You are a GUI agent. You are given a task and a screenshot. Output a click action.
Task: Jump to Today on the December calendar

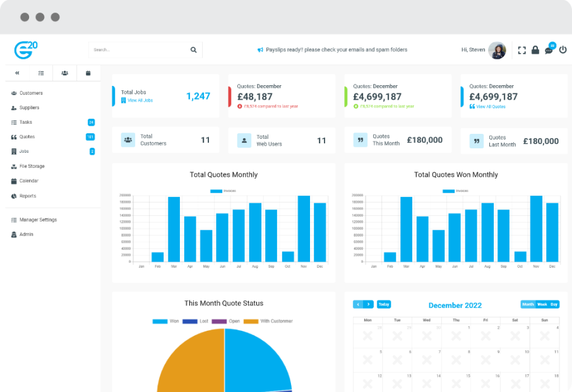[383, 304]
